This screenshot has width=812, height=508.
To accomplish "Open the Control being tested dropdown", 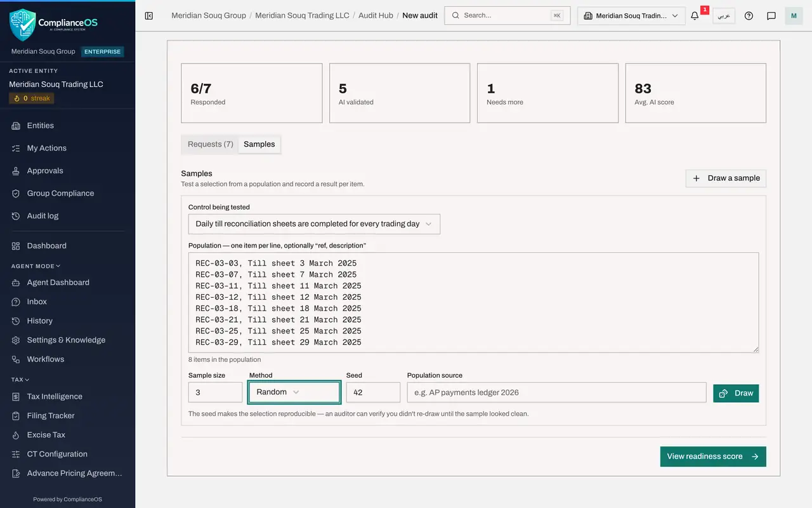I will [x=314, y=224].
